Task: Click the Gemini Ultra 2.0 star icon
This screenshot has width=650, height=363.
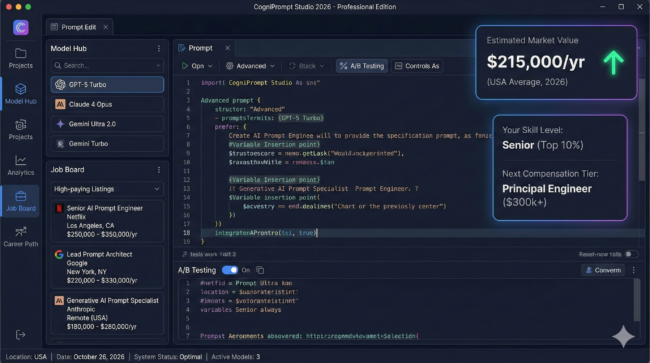Action: [61, 124]
